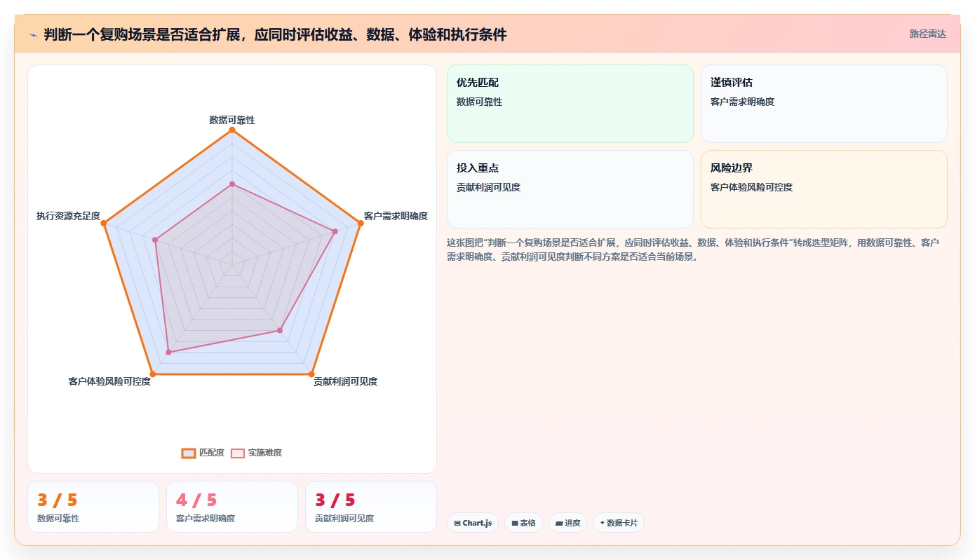Click the slide title starting 判断一个复购场景
Viewport: 975px width, 560px height.
pos(275,34)
